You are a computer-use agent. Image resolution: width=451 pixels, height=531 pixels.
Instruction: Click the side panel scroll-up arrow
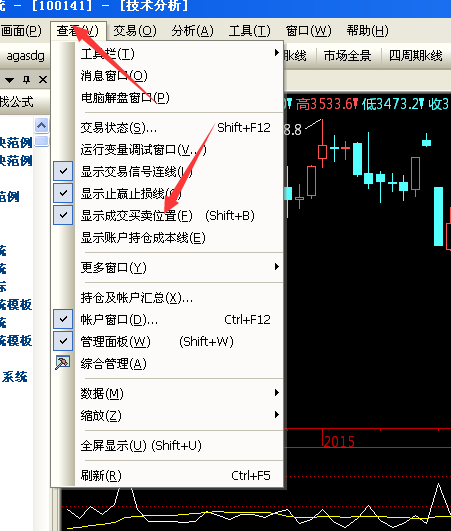pos(41,126)
